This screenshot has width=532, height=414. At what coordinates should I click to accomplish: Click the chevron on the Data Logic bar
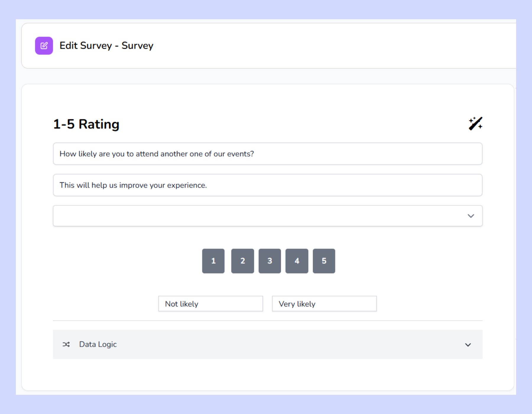pyautogui.click(x=468, y=345)
